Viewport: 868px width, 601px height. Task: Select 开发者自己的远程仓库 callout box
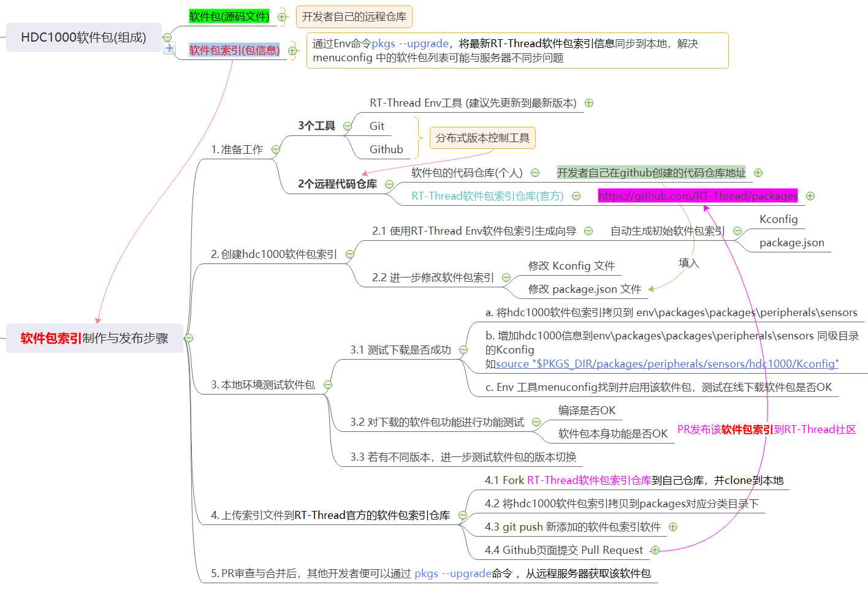354,17
